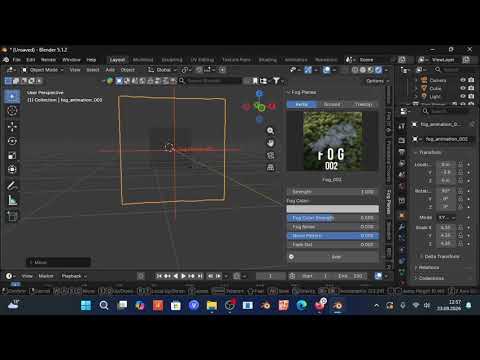Click the blue Z axis gizmo ball

coord(259,94)
